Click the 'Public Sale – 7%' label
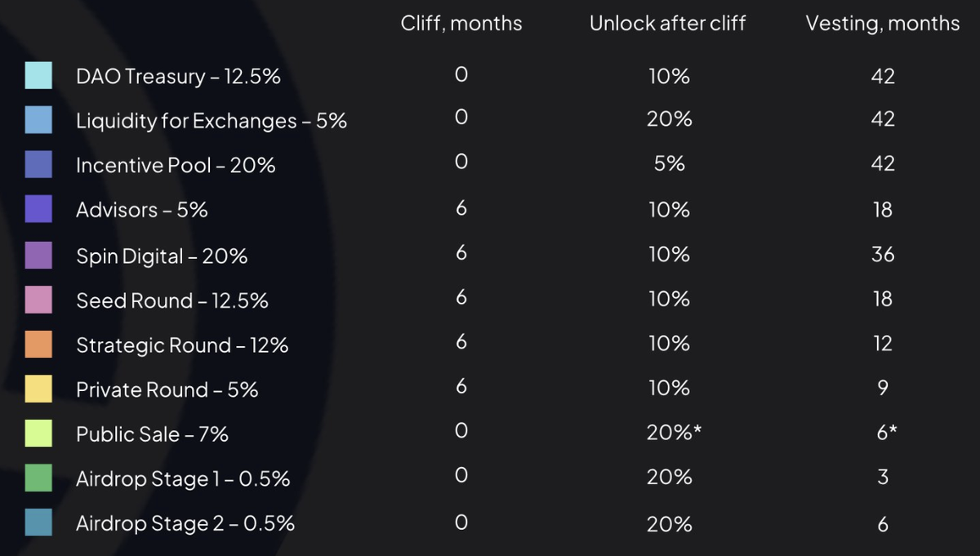 [152, 434]
